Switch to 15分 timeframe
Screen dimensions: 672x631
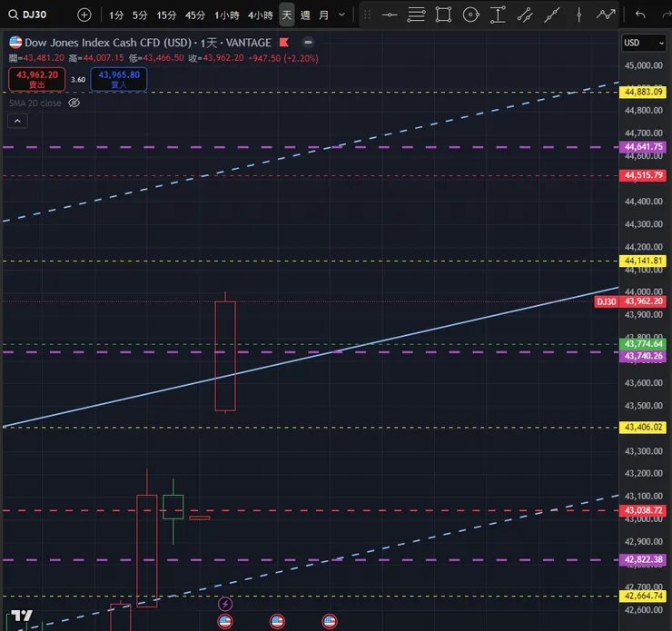pos(166,15)
